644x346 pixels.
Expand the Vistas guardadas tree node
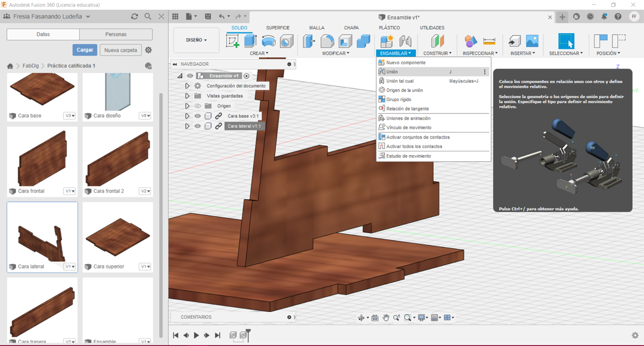pyautogui.click(x=187, y=96)
